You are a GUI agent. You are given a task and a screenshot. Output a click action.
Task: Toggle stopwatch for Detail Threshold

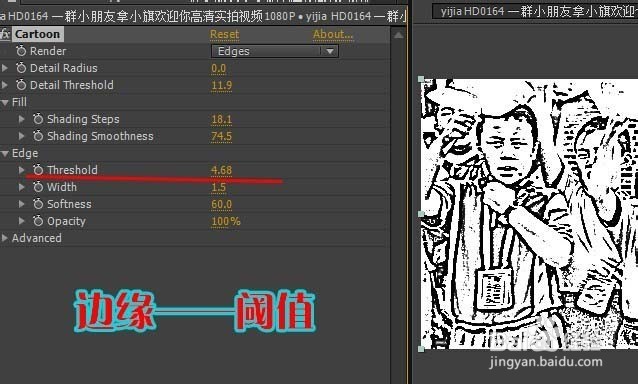point(21,85)
